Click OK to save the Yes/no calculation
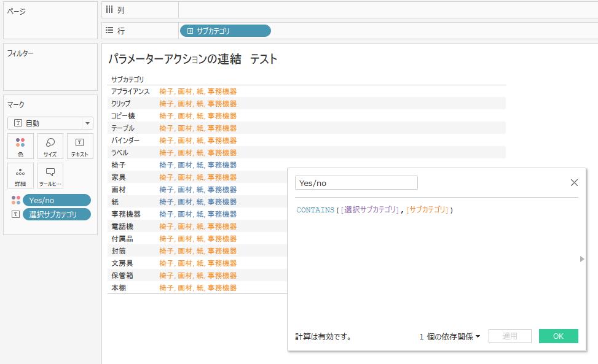598x364 pixels. pos(558,336)
